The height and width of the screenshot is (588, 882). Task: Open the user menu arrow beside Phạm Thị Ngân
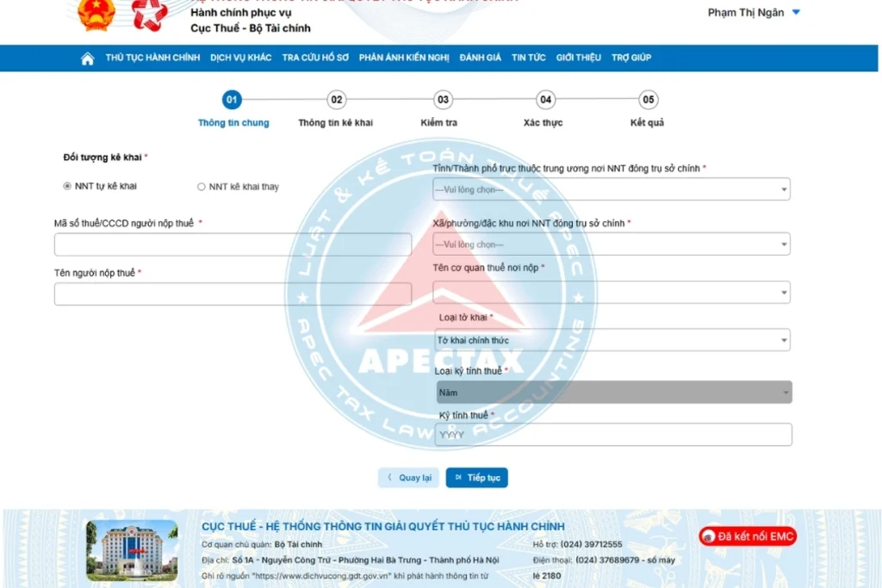tap(796, 12)
